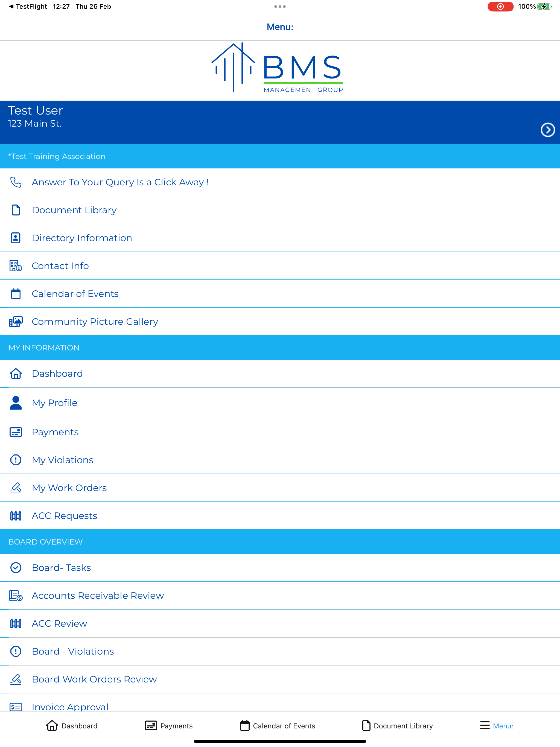Tap the Menu: title at the top
The image size is (560, 747).
[280, 27]
